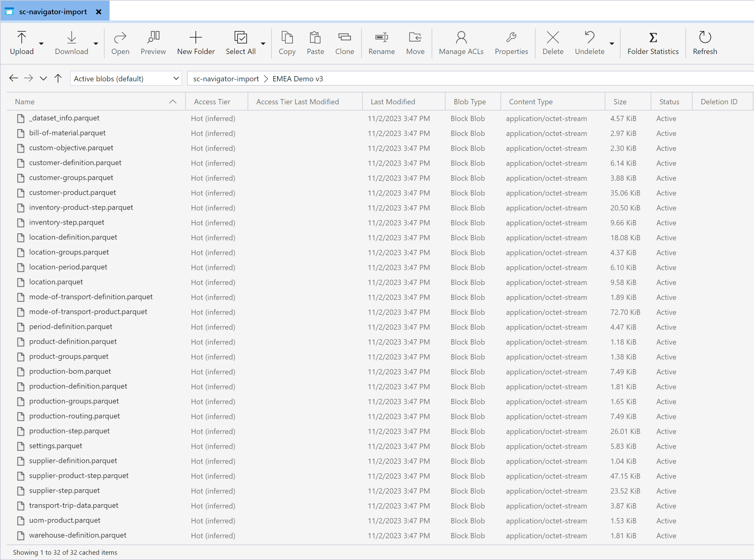The image size is (754, 560).
Task: Sort by the Status column header
Action: point(671,102)
